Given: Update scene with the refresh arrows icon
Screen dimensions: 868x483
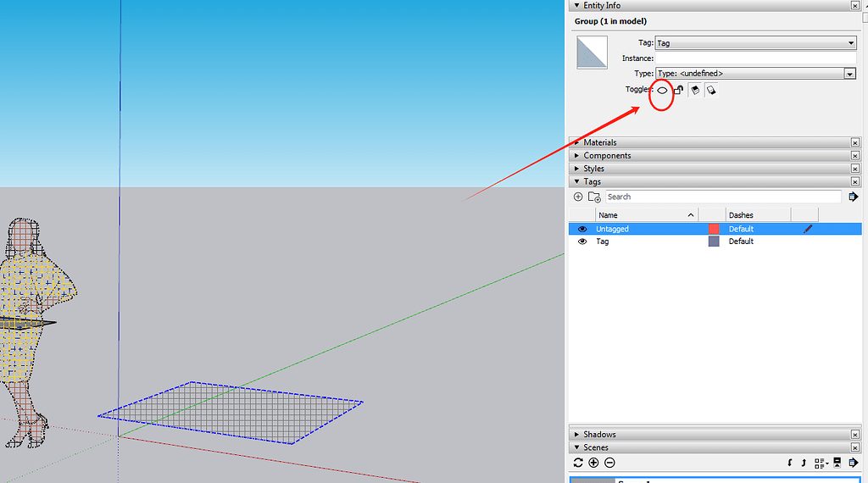Looking at the screenshot, I should 578,463.
